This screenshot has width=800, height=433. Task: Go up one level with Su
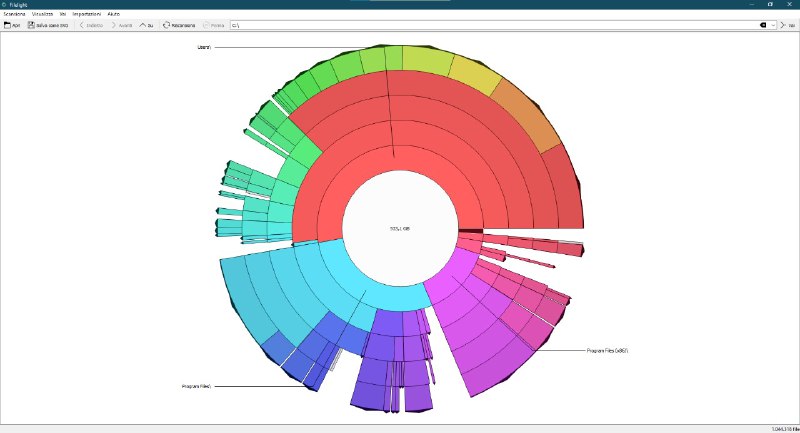coord(141,24)
